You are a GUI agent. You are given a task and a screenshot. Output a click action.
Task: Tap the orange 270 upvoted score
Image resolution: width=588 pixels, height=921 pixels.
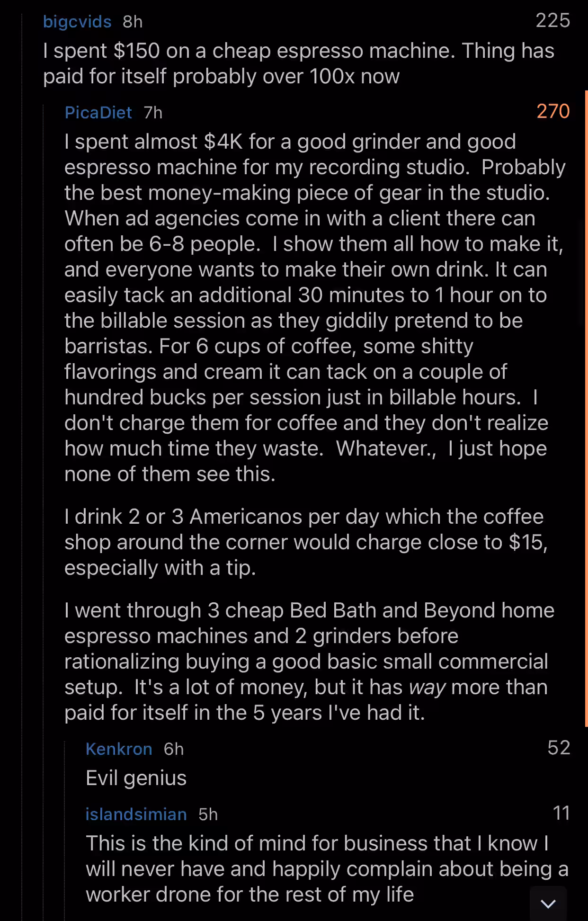553,111
